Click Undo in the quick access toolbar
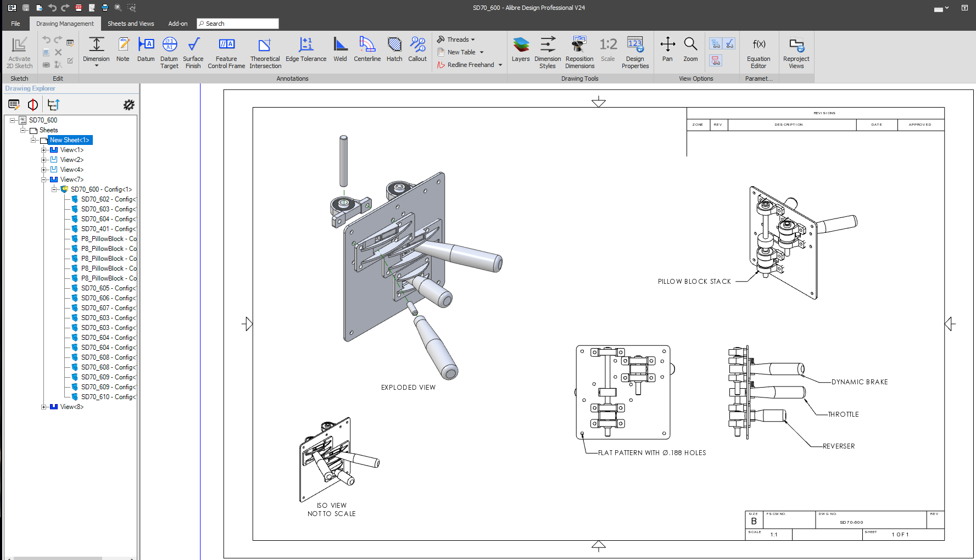976x560 pixels. point(52,8)
